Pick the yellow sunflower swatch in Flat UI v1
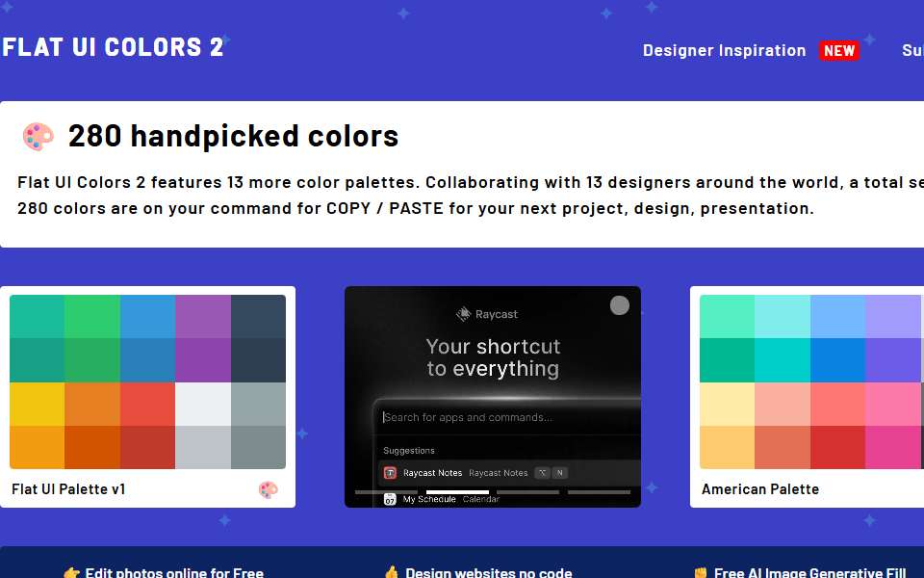The width and height of the screenshot is (924, 578). click(38, 404)
